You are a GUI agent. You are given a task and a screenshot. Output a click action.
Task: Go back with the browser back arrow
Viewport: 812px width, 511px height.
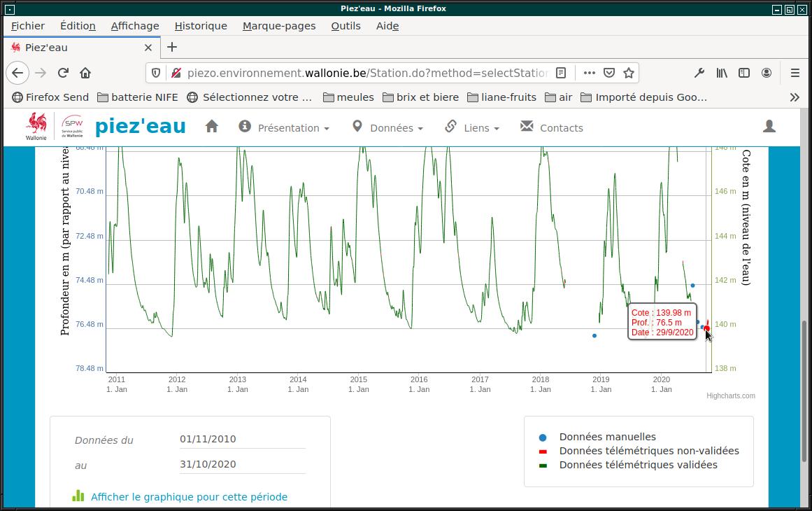(17, 73)
